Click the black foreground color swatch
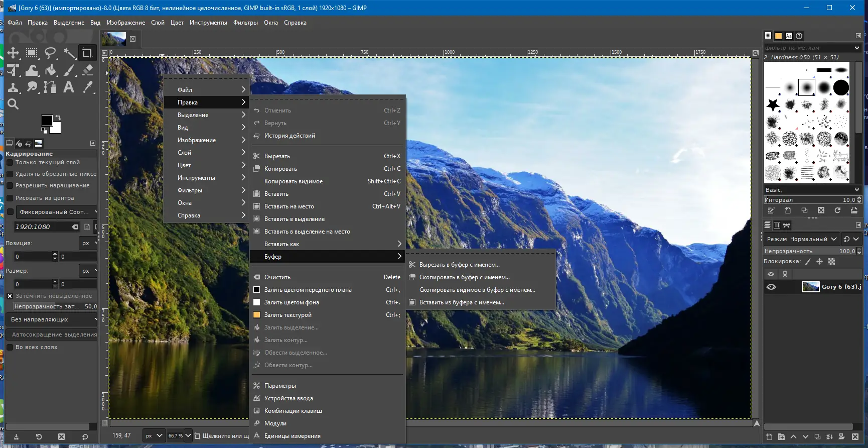 47,120
